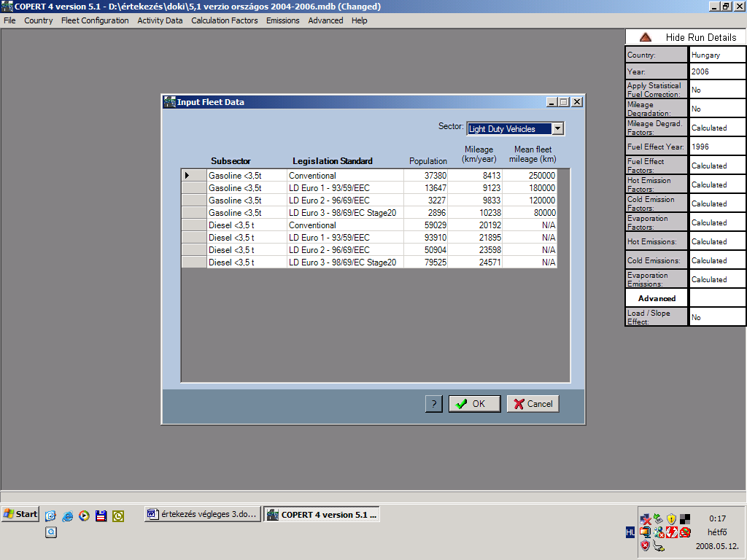This screenshot has width=747, height=560.
Task: Click the Hide Run Details triangle icon
Action: point(645,37)
